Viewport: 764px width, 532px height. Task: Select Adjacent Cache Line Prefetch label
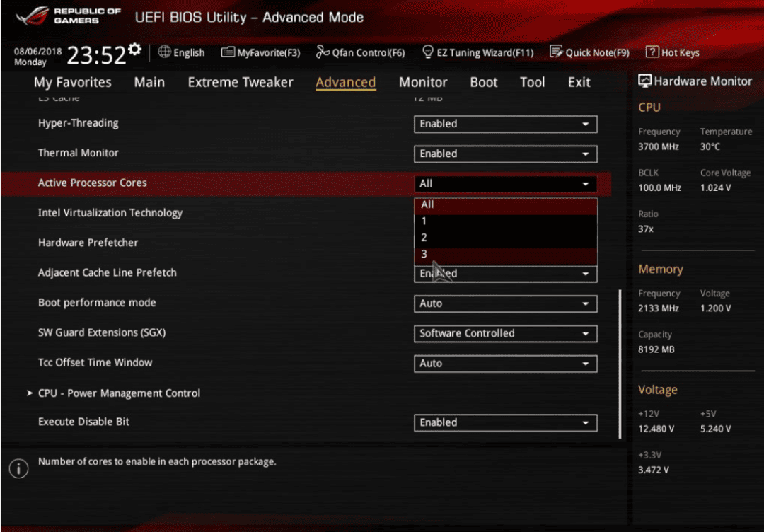tap(108, 273)
